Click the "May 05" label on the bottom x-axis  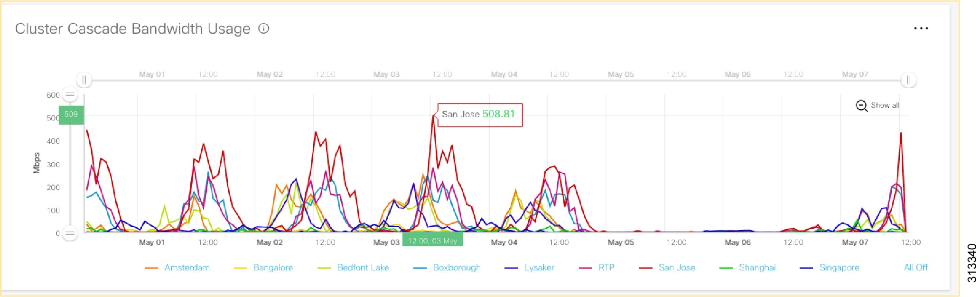(x=621, y=242)
